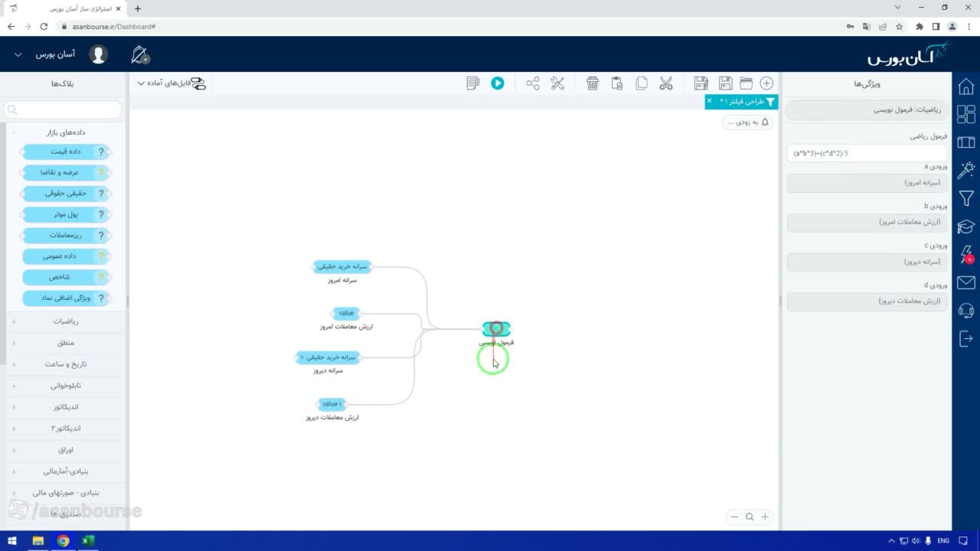This screenshot has height=551, width=980.
Task: Click the share icon in toolbar
Action: coord(533,83)
